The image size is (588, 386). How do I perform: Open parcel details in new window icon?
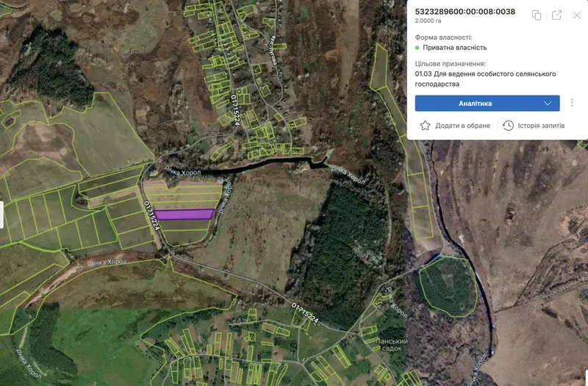(x=556, y=15)
